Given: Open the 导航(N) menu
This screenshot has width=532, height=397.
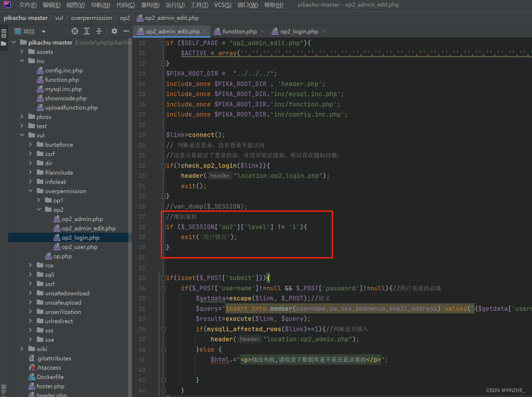Looking at the screenshot, I should click(101, 5).
